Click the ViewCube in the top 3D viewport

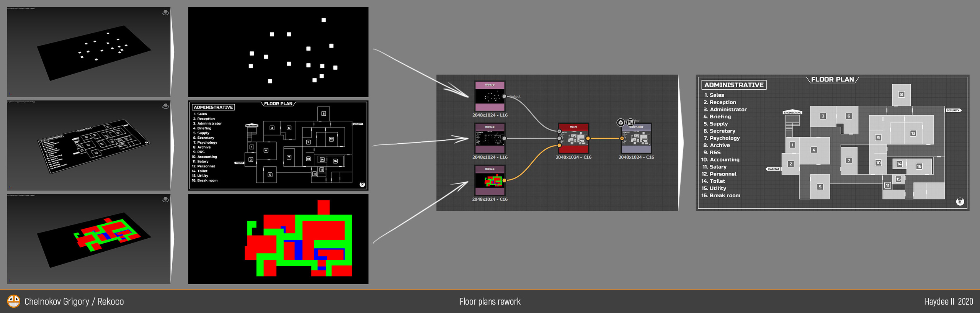[x=165, y=13]
